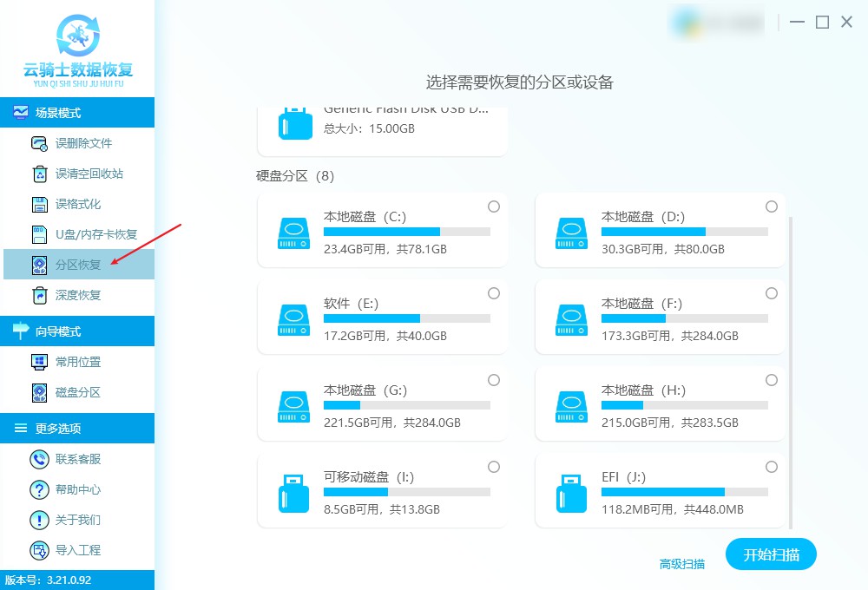The width and height of the screenshot is (868, 590).
Task: Click the 联系客服 phone icon
Action: point(39,459)
